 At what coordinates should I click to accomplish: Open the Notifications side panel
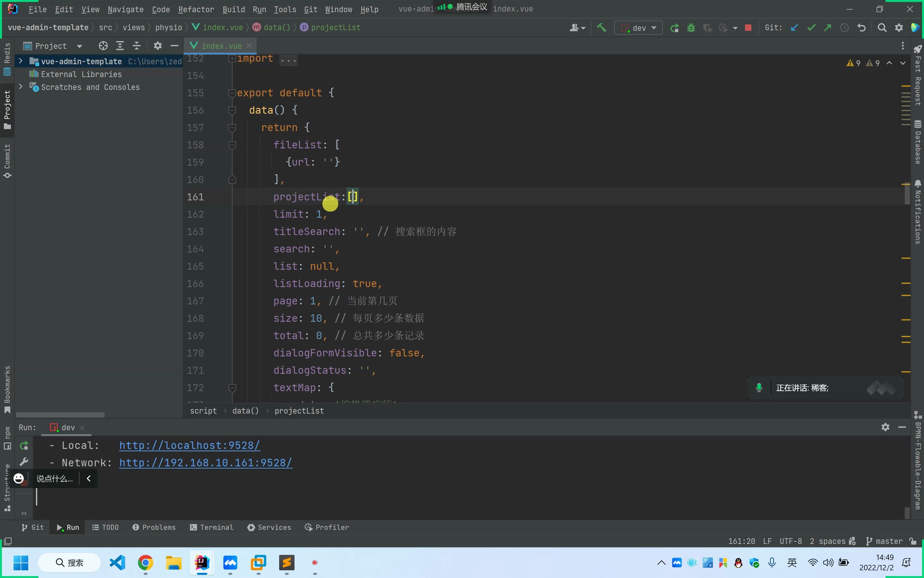(918, 212)
